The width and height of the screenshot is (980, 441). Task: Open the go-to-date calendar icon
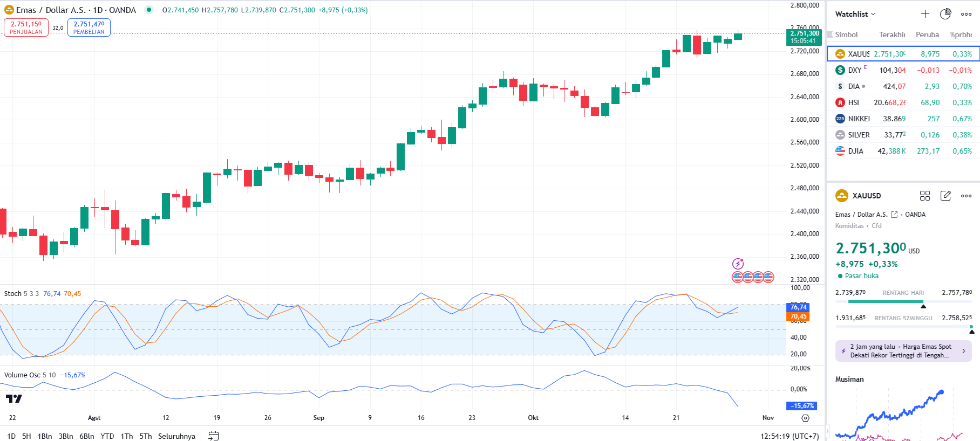[x=214, y=436]
